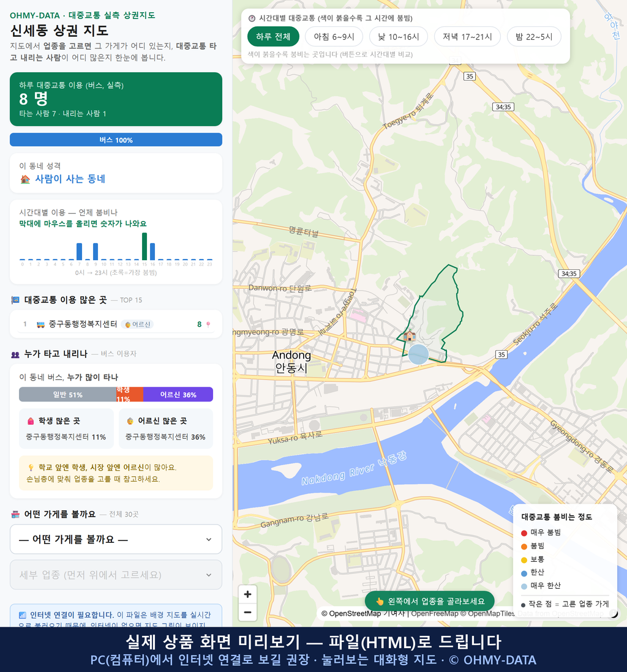Click the flag icon beside 대중교통 이용 많은 곳

15,300
